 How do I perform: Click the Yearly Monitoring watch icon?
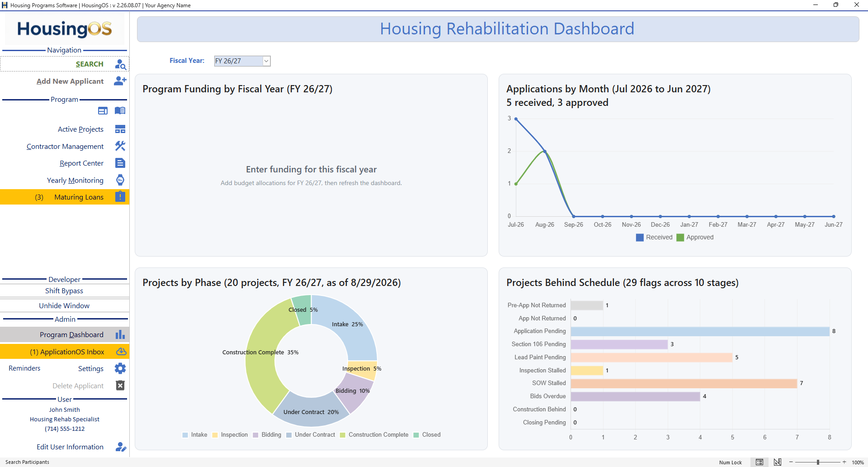click(x=120, y=180)
